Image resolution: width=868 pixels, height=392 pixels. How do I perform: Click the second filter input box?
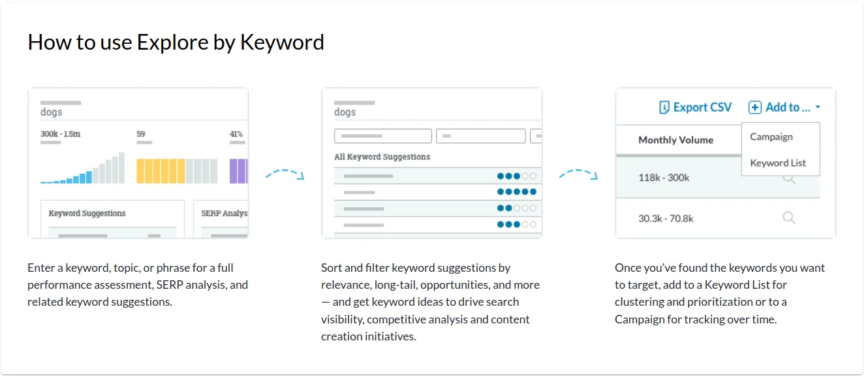(481, 136)
